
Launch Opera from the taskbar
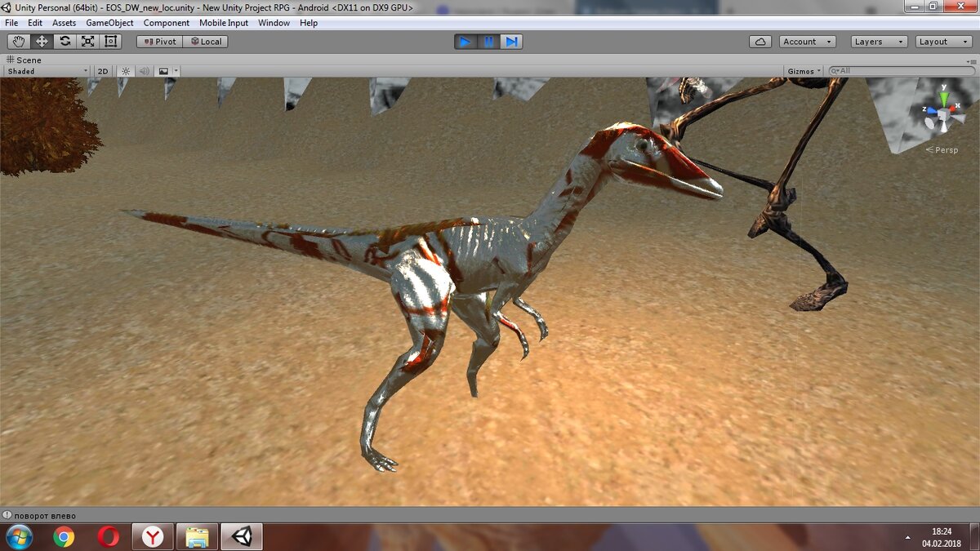108,536
